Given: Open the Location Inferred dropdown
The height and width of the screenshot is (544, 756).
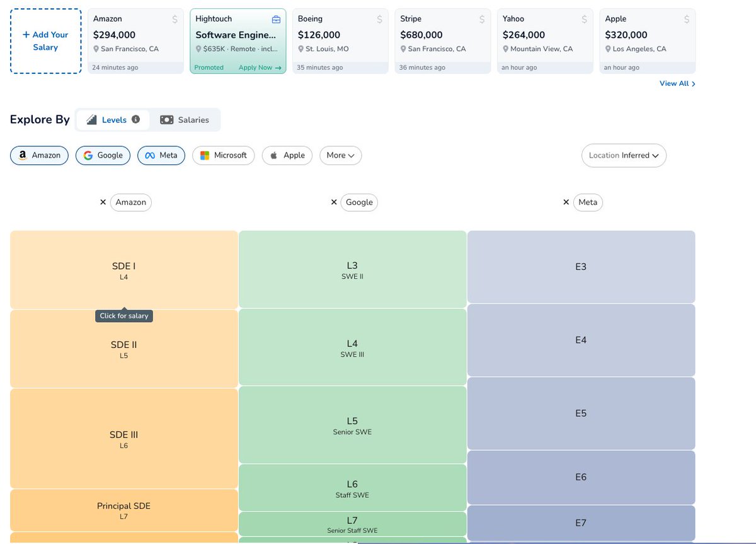Looking at the screenshot, I should pos(624,155).
